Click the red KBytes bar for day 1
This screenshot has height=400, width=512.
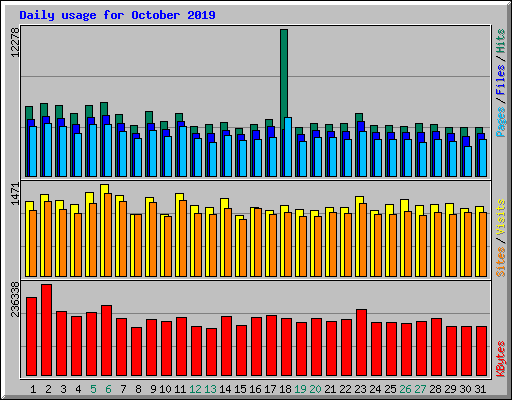31,336
